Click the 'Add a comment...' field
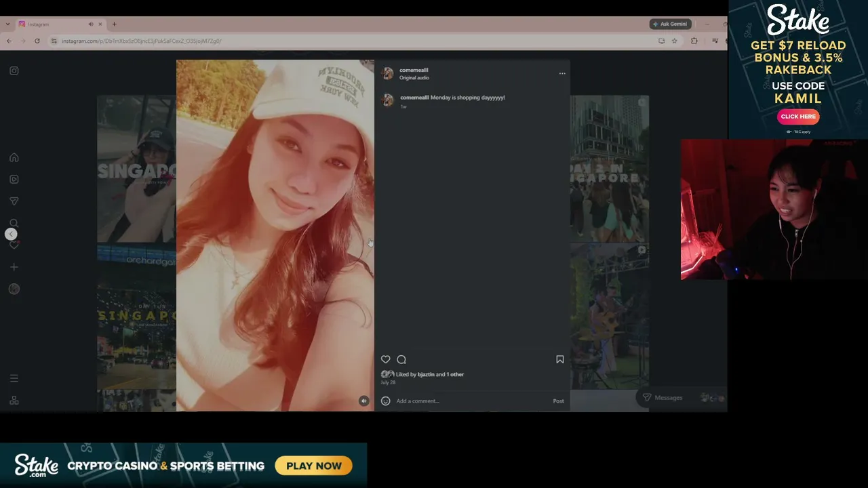 (x=471, y=401)
